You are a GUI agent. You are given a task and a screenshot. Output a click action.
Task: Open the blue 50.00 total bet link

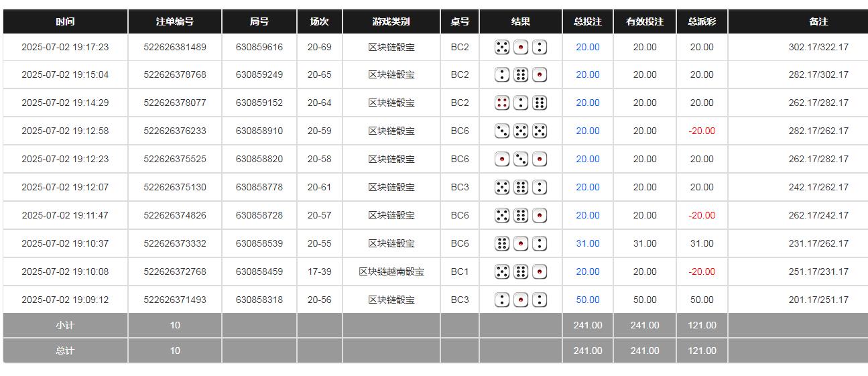click(587, 300)
